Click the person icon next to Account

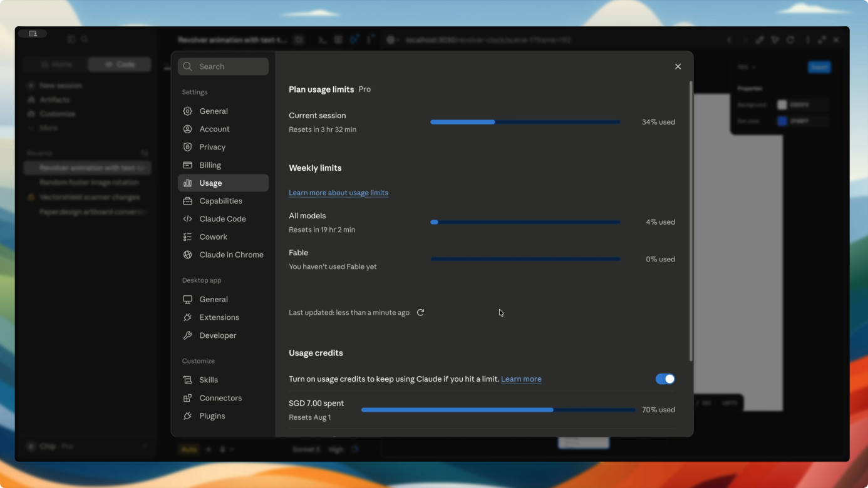187,129
